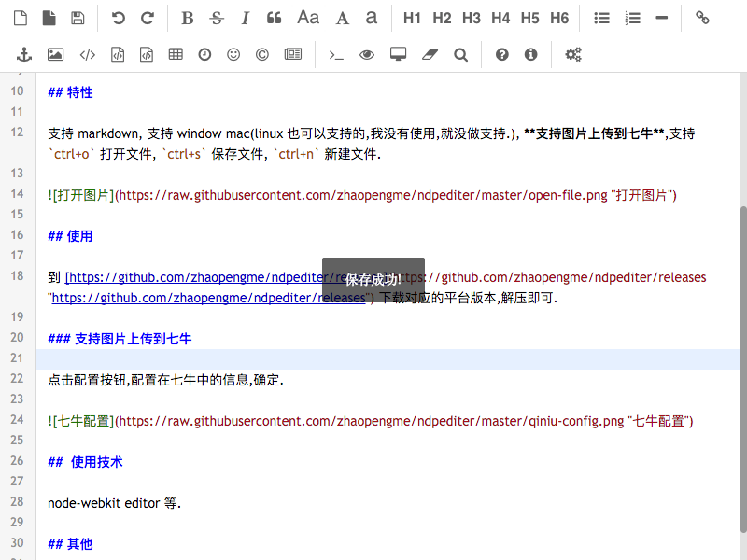Jump to line with terminal icon
Screen dimensions: 747x560
coord(336,55)
